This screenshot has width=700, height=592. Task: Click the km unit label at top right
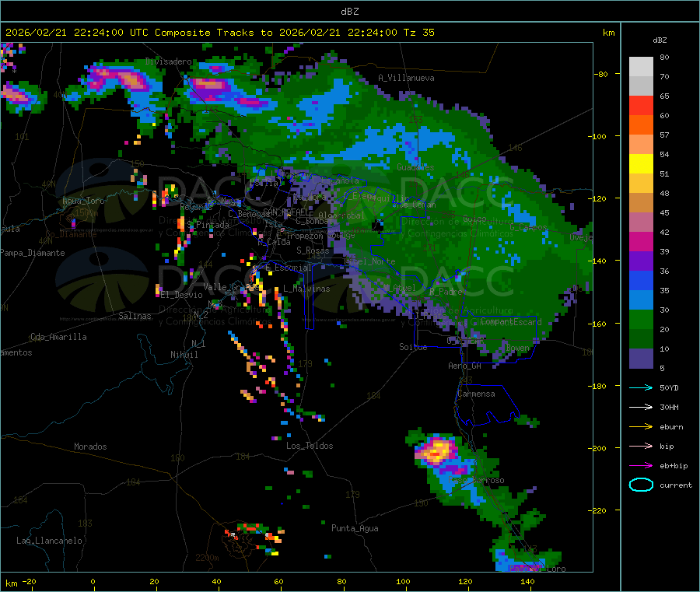tap(608, 33)
